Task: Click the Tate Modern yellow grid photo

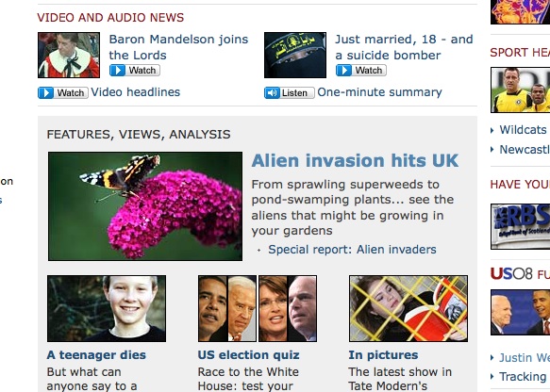Action: 408,308
